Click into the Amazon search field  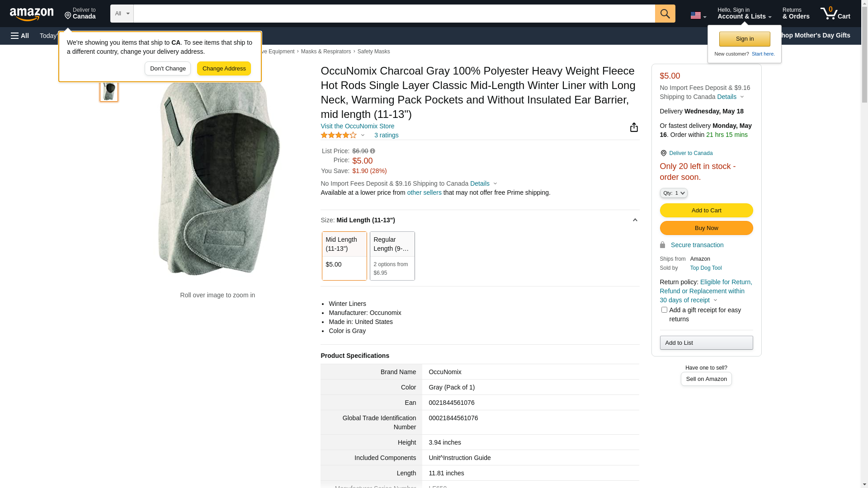[x=393, y=14]
